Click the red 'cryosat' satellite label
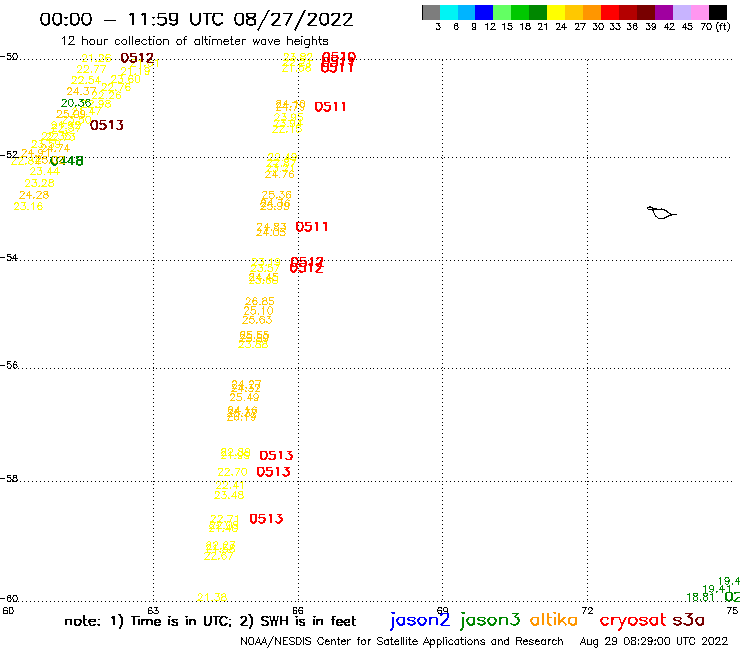740x650 pixels. (633, 620)
